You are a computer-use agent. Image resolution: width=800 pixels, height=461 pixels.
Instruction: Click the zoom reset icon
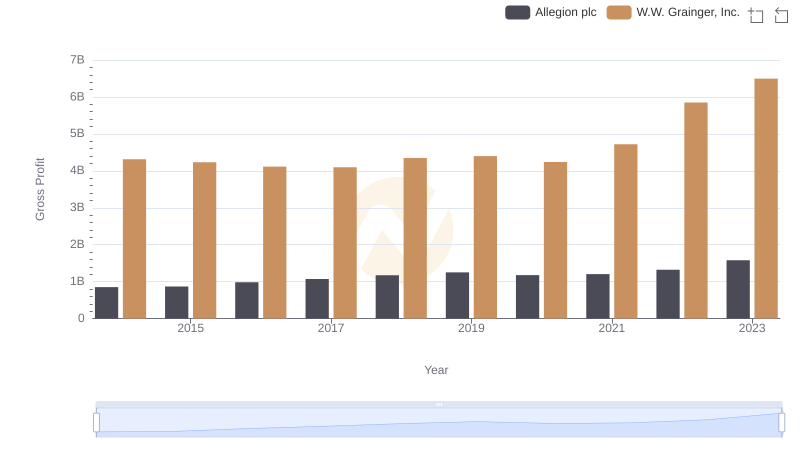(x=781, y=15)
